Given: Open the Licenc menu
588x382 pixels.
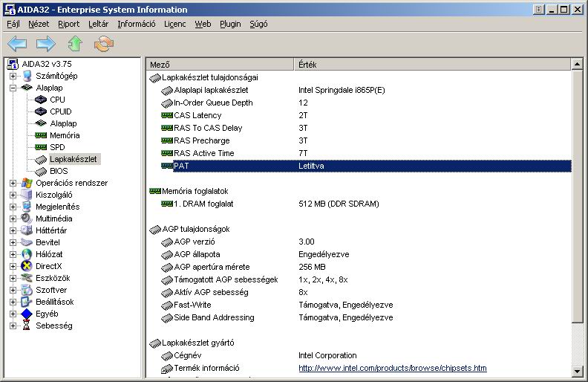Looking at the screenshot, I should (x=174, y=24).
